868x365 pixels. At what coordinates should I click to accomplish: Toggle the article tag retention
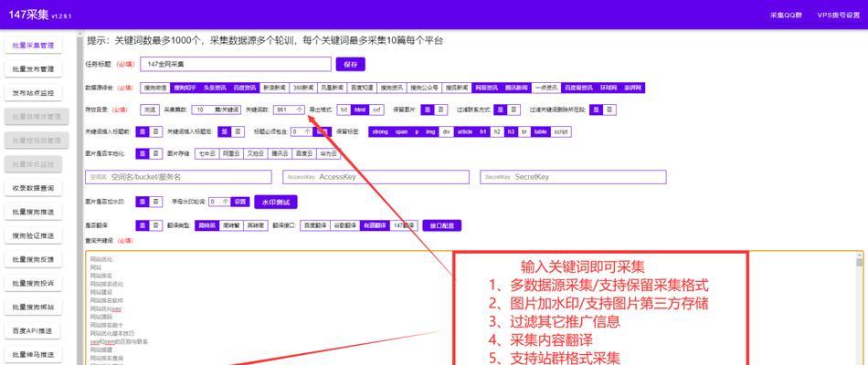465,131
